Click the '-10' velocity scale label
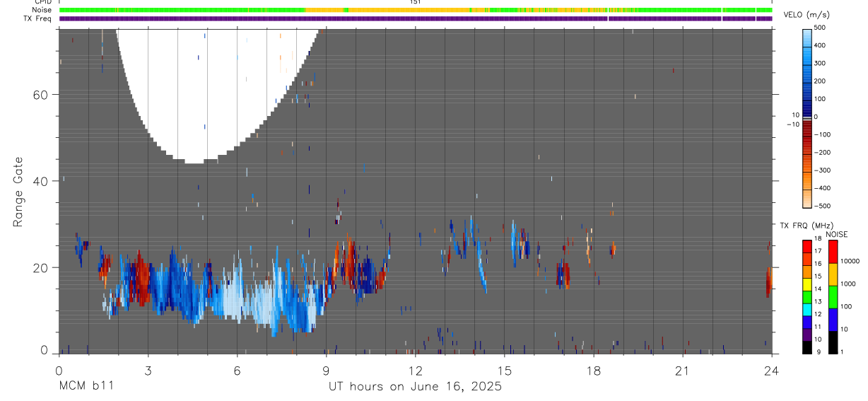868x401 pixels. pos(792,124)
